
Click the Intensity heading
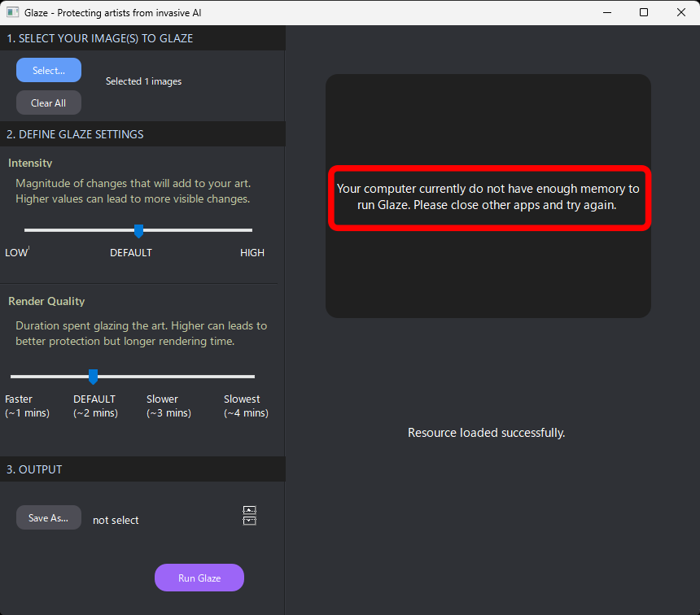point(30,163)
